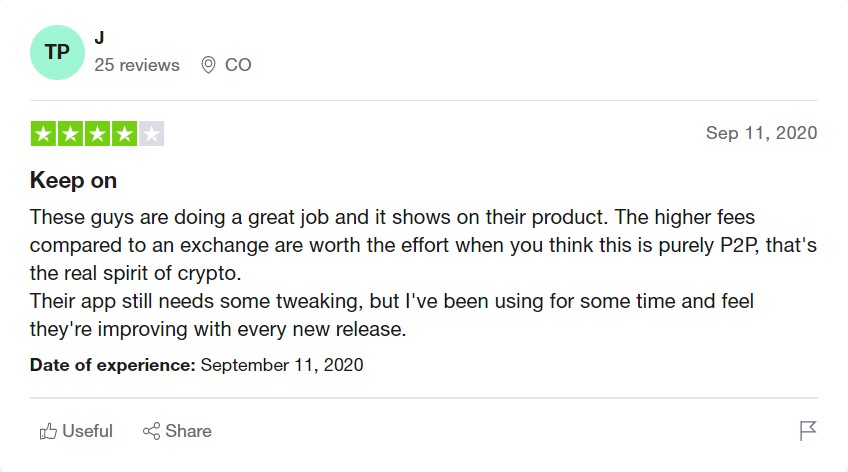848x472 pixels.
Task: Click the TP user avatar circle
Action: pyautogui.click(x=57, y=52)
